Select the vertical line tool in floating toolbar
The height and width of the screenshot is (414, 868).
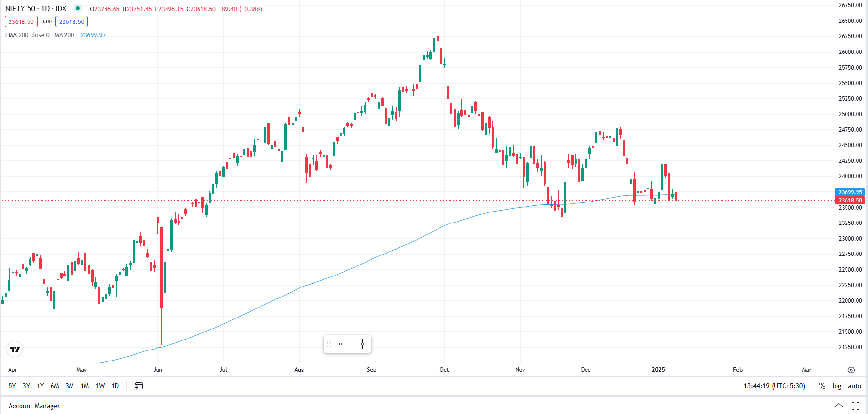(362, 344)
